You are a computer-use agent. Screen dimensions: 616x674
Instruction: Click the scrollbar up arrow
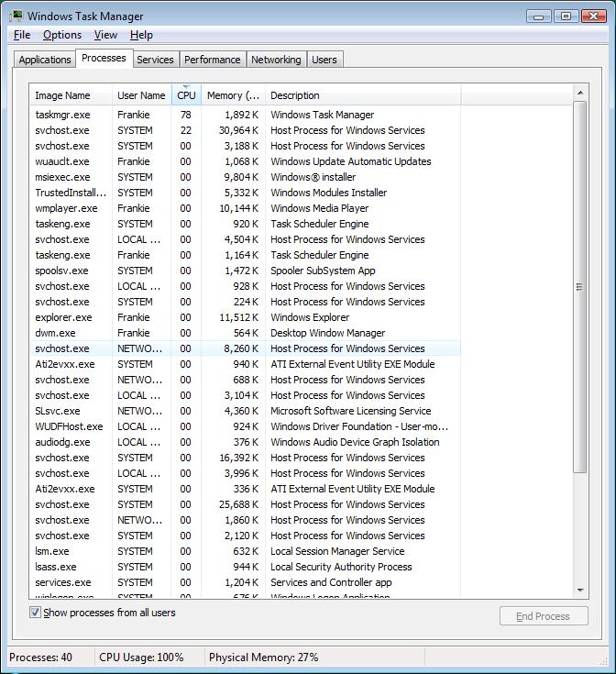point(580,93)
